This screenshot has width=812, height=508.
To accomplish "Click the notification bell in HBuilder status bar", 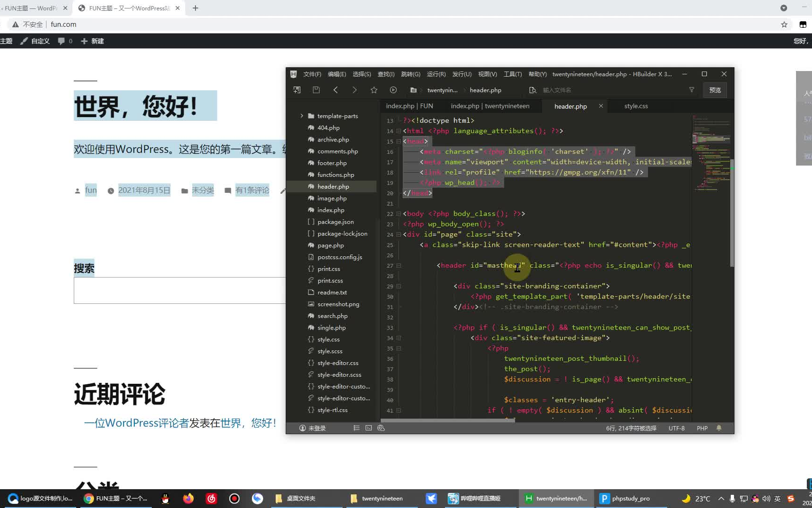I will [719, 428].
